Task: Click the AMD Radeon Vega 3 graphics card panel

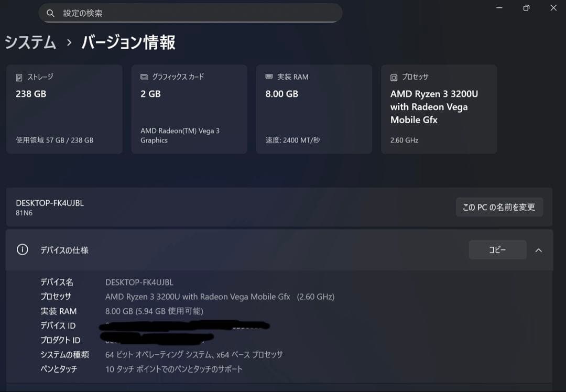Action: (189, 109)
